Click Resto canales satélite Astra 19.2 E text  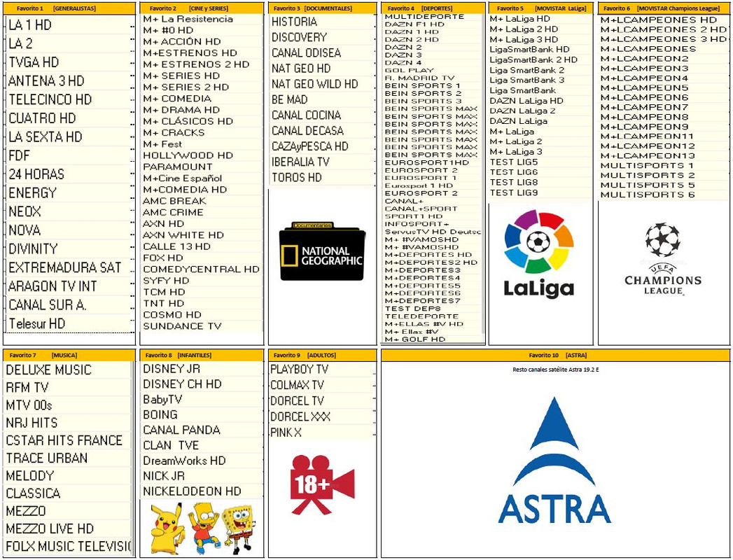tap(555, 370)
